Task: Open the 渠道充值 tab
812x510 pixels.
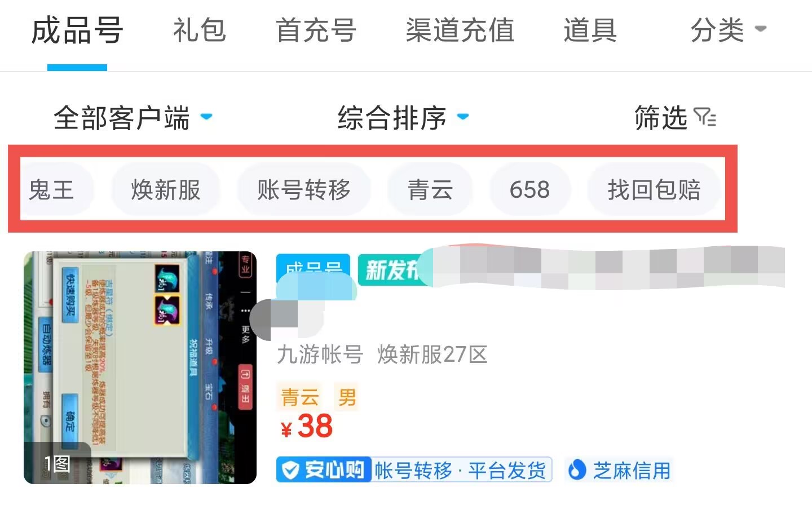Action: click(x=460, y=30)
